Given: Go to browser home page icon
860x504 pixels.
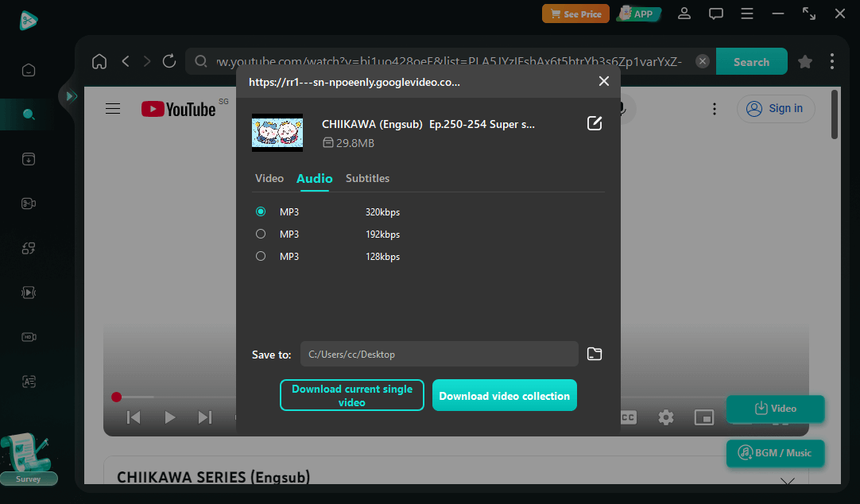Looking at the screenshot, I should pyautogui.click(x=99, y=61).
